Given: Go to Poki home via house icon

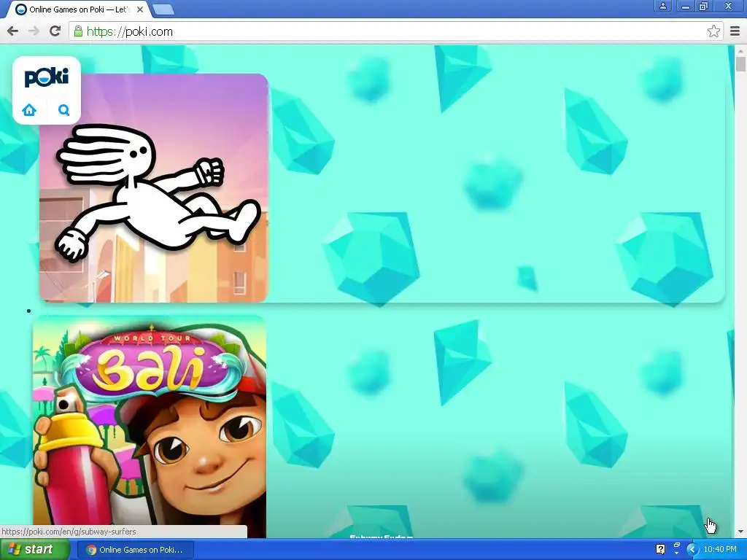Looking at the screenshot, I should [29, 110].
